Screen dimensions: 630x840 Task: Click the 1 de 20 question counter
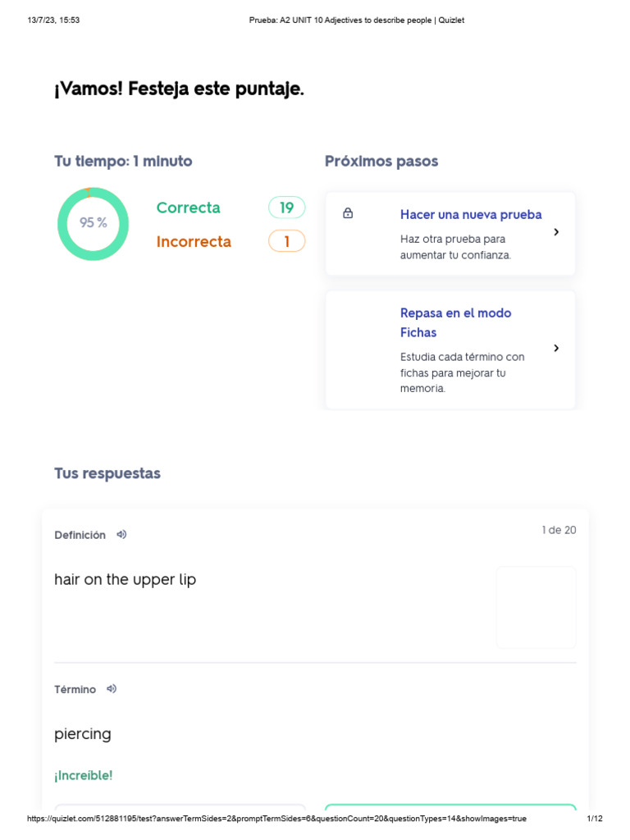[559, 530]
